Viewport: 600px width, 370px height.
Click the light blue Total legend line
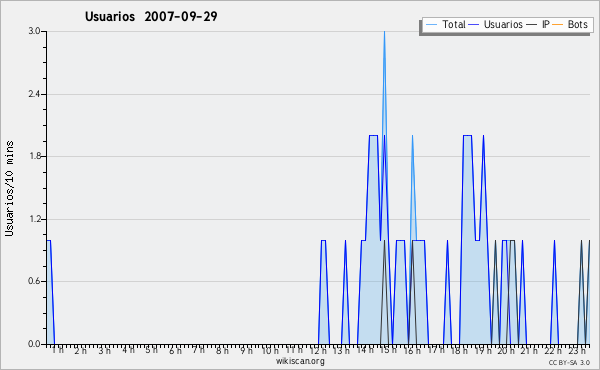[431, 25]
